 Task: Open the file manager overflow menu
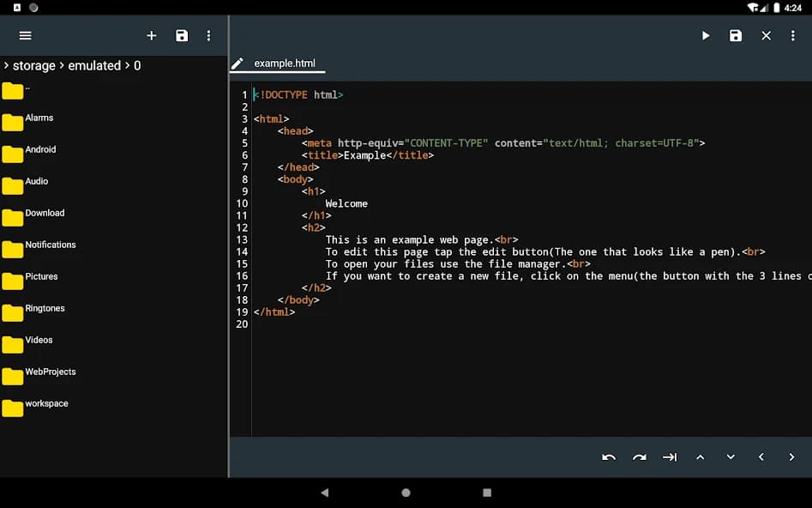tap(208, 35)
